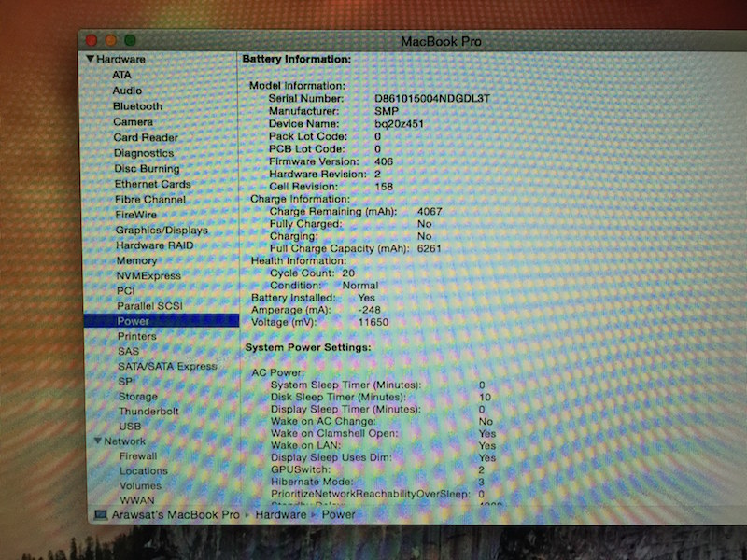Click the Battery Installed value Yes
Image resolution: width=747 pixels, height=560 pixels.
point(366,298)
